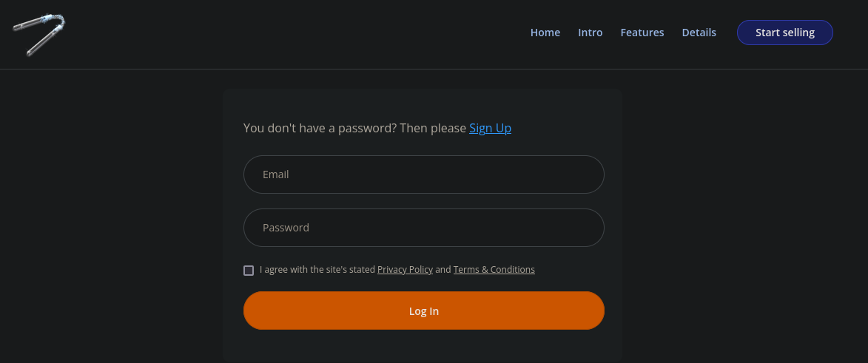Select the Details nav item
Viewport: 868px width, 363px height.
(699, 33)
